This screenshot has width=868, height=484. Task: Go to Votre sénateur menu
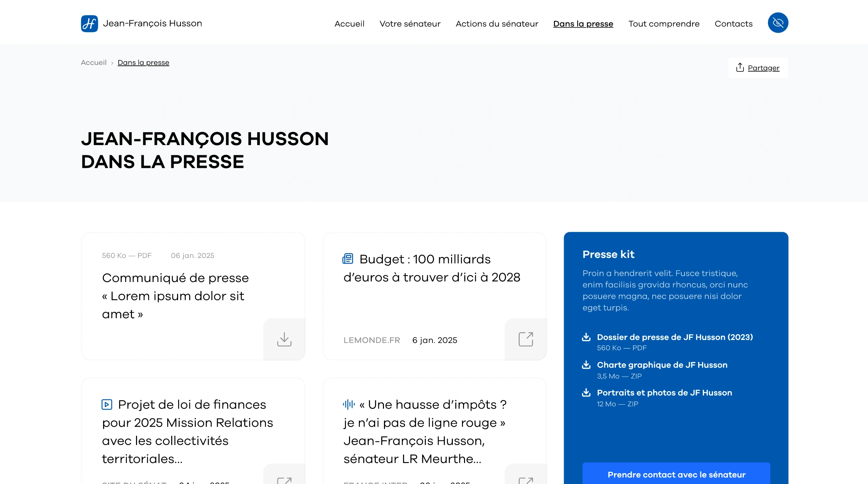(x=410, y=24)
